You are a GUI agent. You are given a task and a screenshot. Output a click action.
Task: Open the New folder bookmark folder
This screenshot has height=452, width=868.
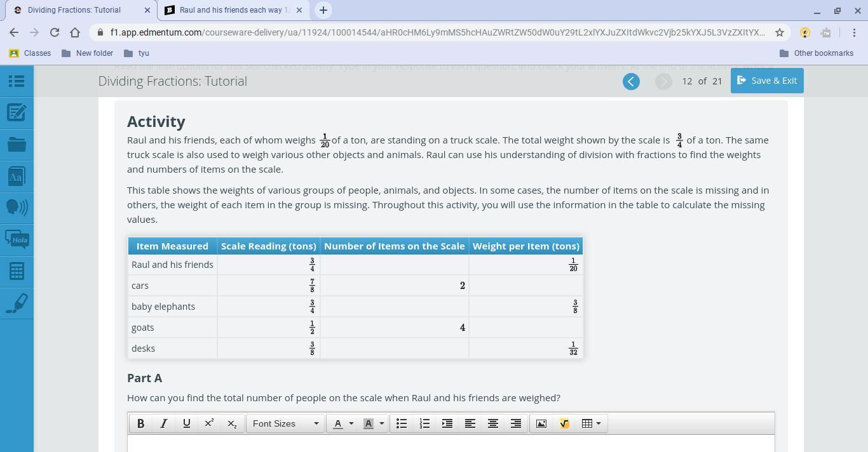pos(87,53)
